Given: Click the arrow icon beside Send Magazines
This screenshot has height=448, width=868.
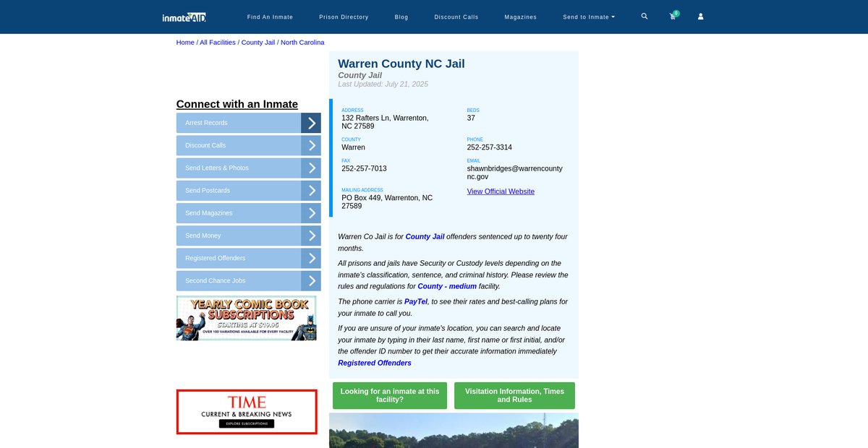Looking at the screenshot, I should click(311, 213).
